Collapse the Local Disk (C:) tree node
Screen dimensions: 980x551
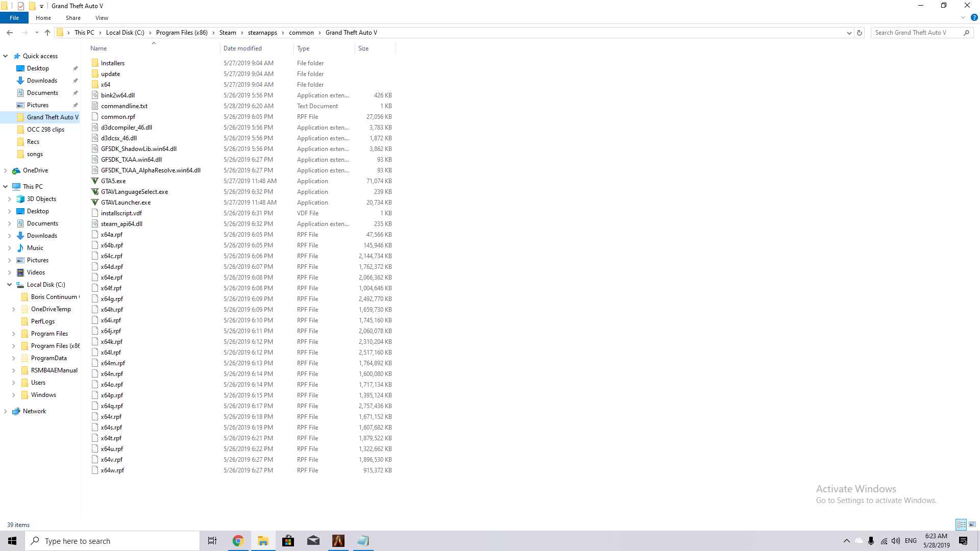(x=9, y=285)
